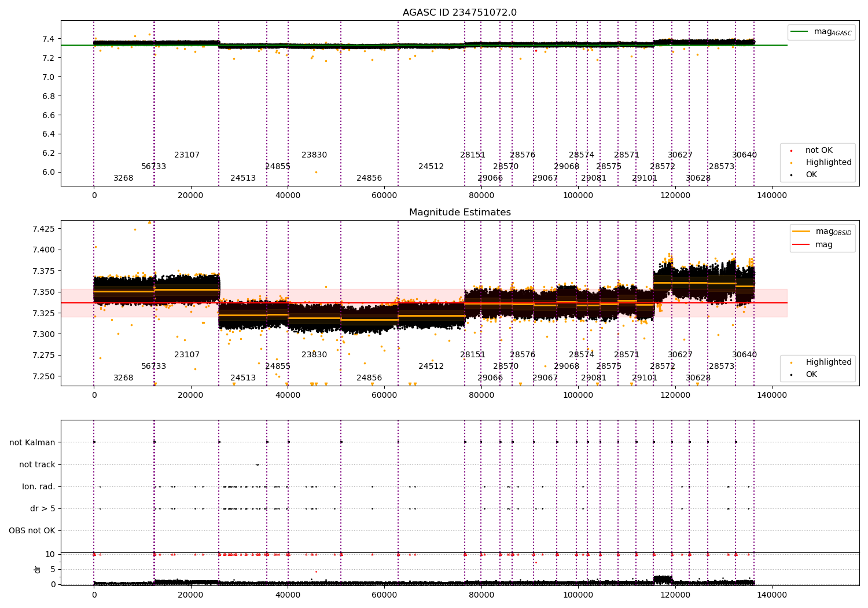
Task: Click 'not OK' legend entry in top plot
Action: point(812,151)
